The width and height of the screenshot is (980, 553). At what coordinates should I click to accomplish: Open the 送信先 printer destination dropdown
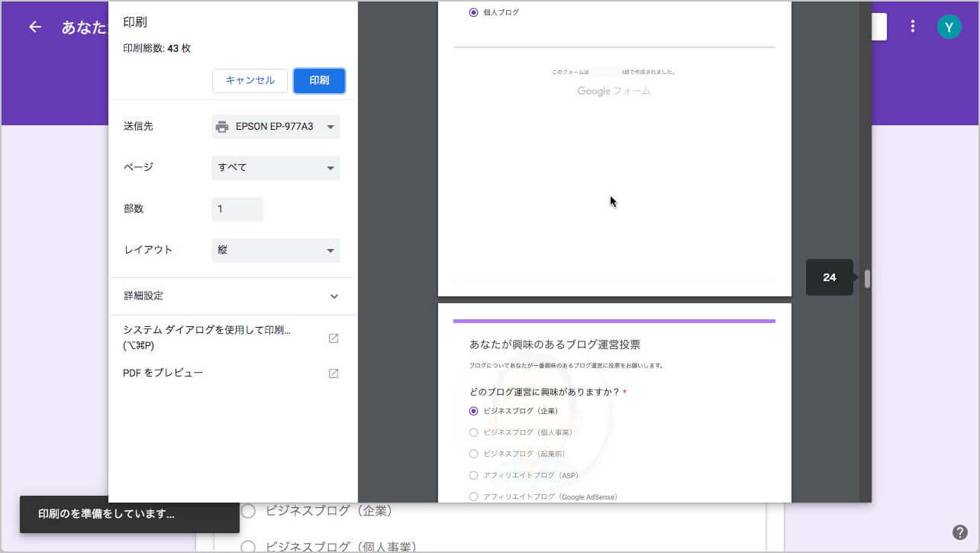coord(276,127)
